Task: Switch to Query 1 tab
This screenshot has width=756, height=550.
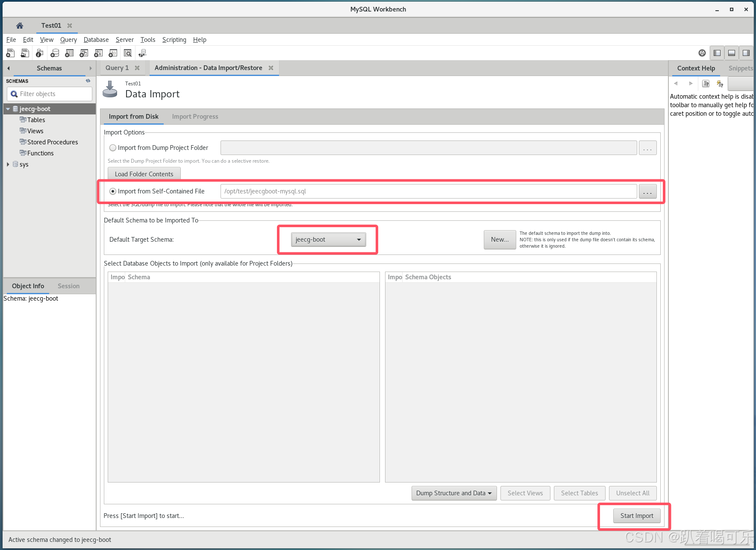Action: point(117,68)
